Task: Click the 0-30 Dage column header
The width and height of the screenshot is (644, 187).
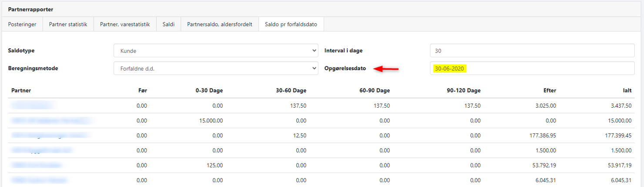Action: (x=209, y=91)
